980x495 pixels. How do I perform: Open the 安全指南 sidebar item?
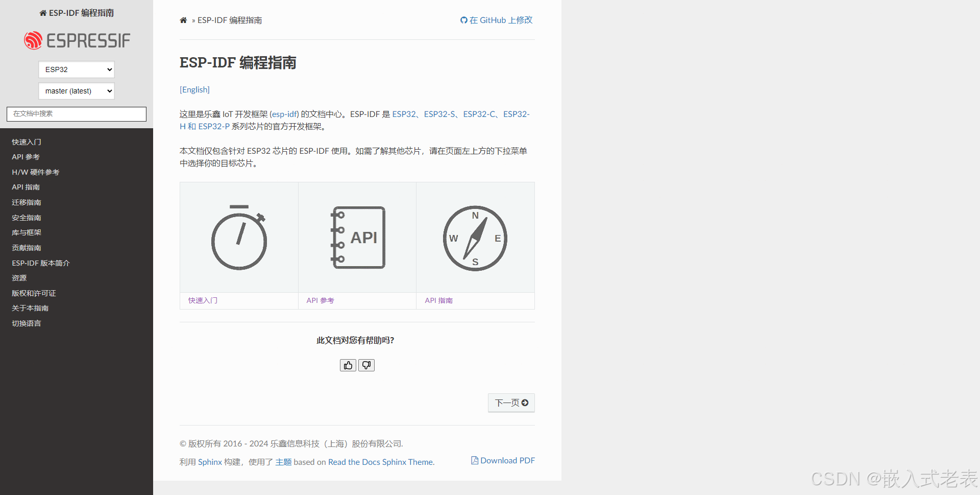pos(27,218)
